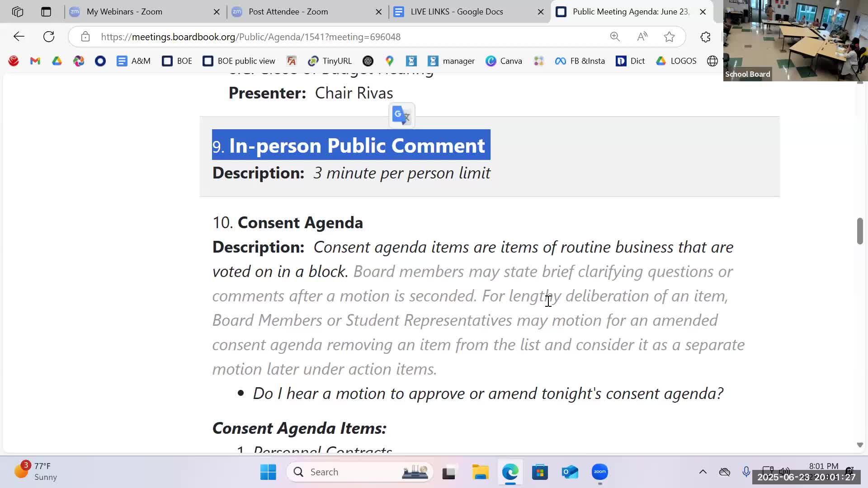This screenshot has width=868, height=488.
Task: Open the Gmail bookmark
Action: click(35, 61)
